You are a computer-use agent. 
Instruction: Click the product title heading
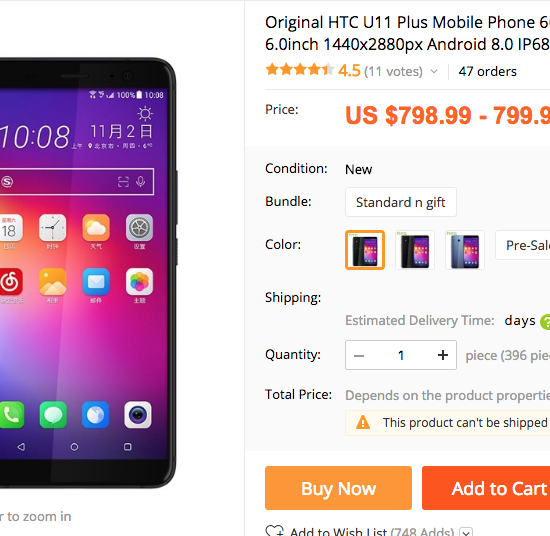tap(407, 33)
